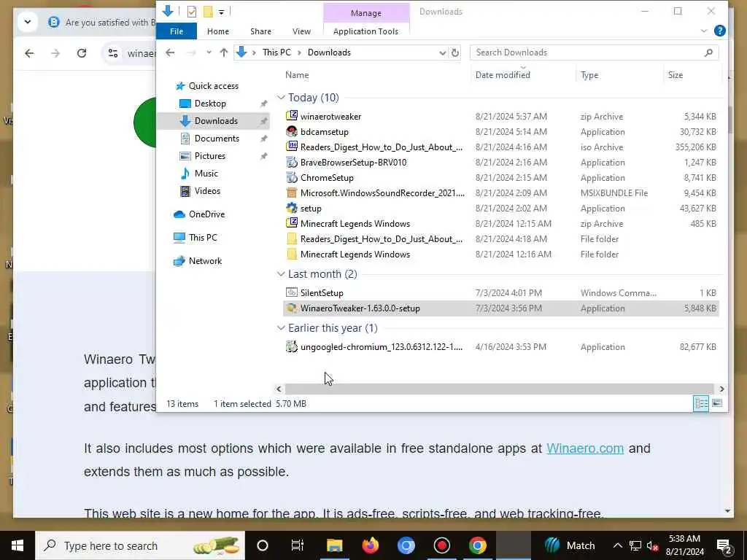The width and height of the screenshot is (747, 560).
Task: Sort by the Size column header
Action: 675,75
